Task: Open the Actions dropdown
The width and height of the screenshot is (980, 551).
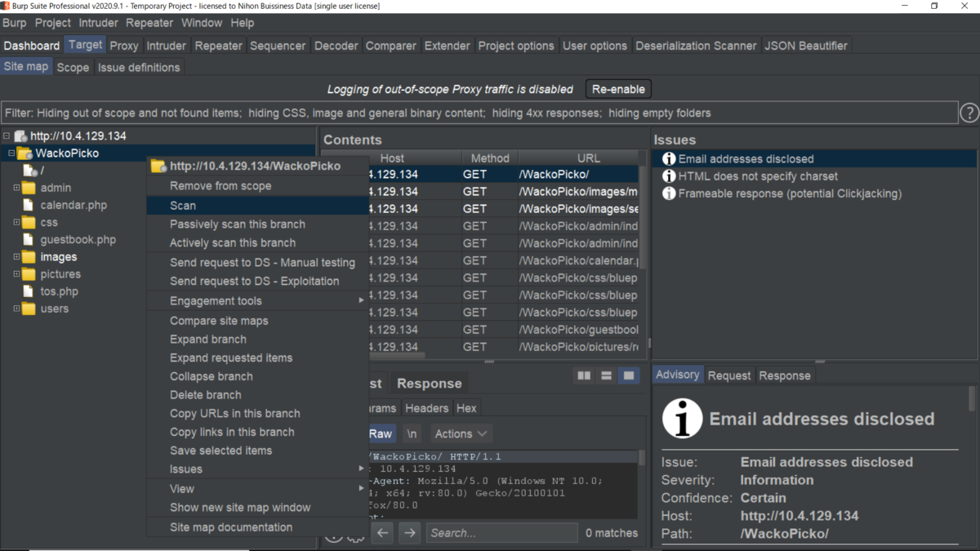Action: click(461, 433)
